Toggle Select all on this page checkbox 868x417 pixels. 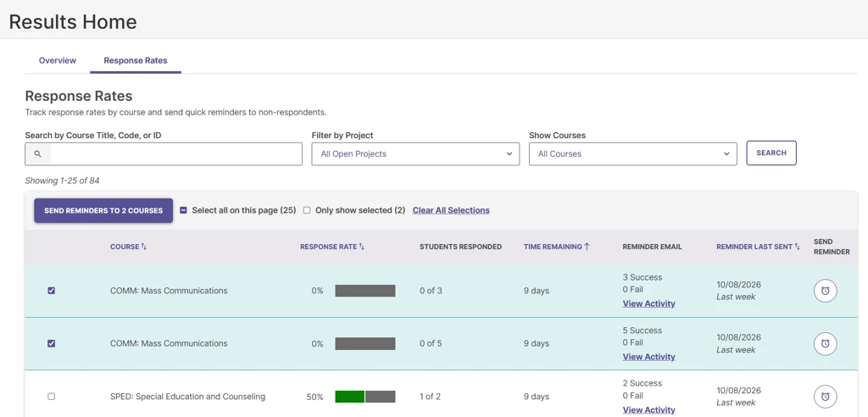pos(183,210)
